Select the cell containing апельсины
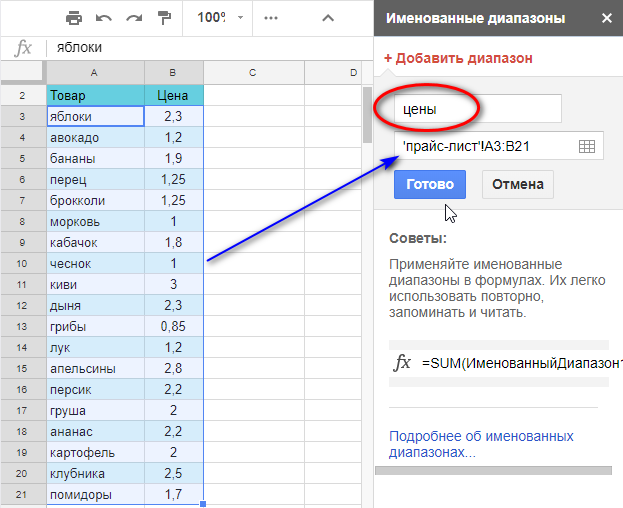623x508 pixels. (x=95, y=369)
